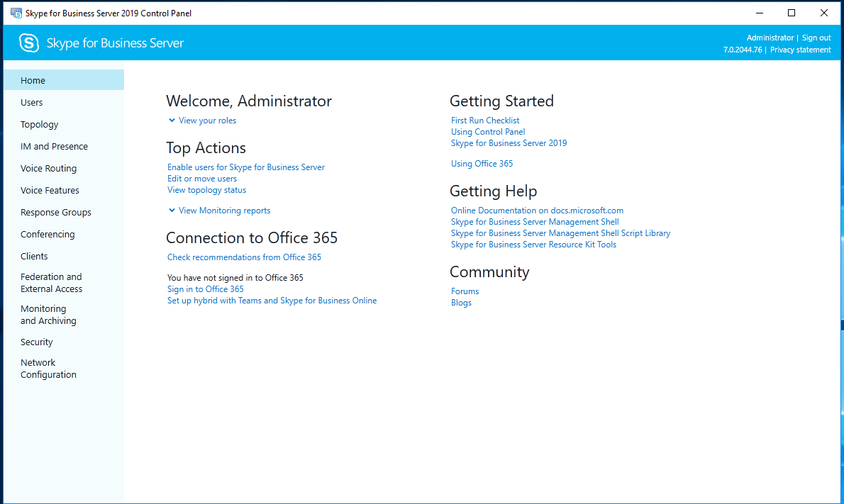View the Privacy statement
This screenshot has width=844, height=504.
800,50
